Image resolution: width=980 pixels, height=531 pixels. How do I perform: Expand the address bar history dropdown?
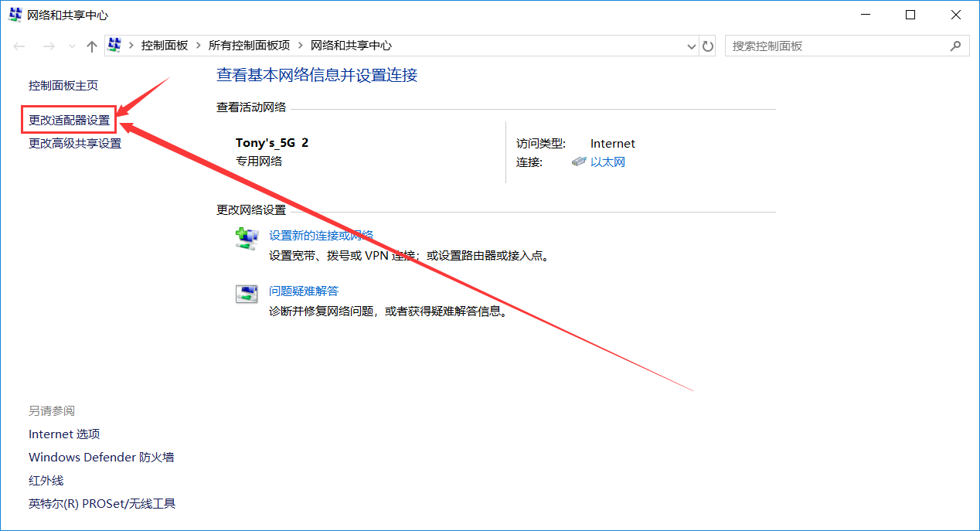pos(692,46)
